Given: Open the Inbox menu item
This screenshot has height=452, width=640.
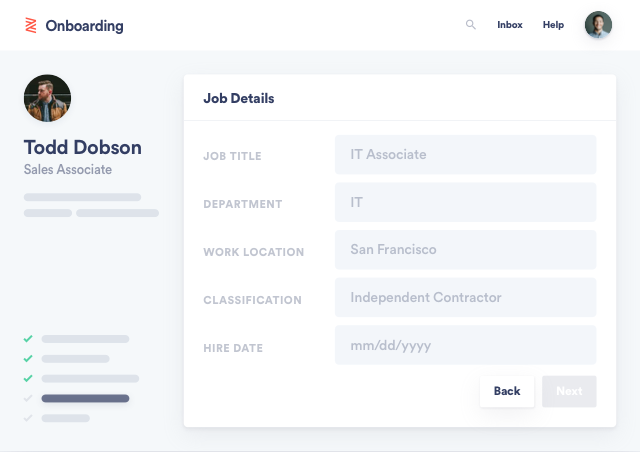Looking at the screenshot, I should coord(510,25).
